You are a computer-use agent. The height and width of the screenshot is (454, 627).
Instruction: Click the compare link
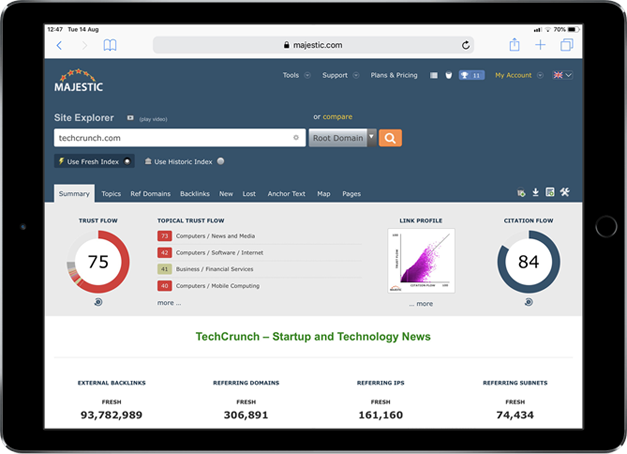coord(337,117)
